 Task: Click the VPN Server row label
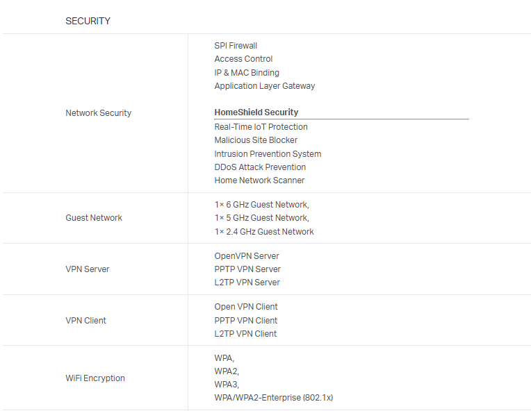(x=88, y=269)
